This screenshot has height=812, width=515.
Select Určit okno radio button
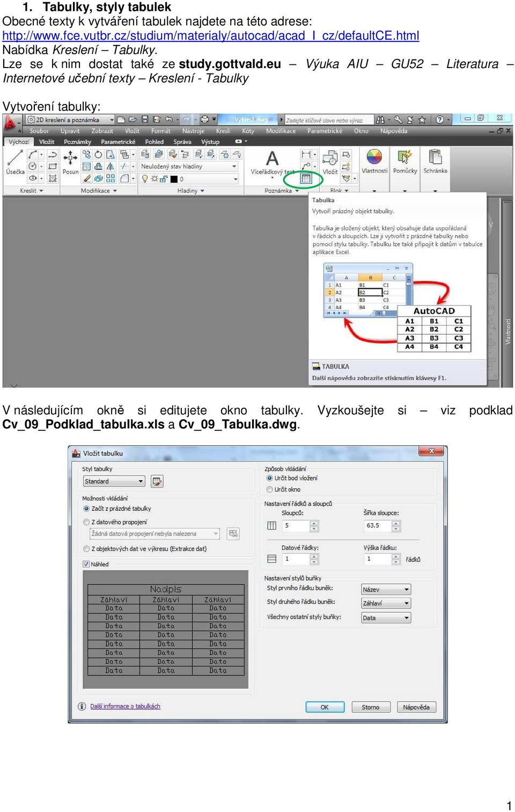(x=269, y=489)
